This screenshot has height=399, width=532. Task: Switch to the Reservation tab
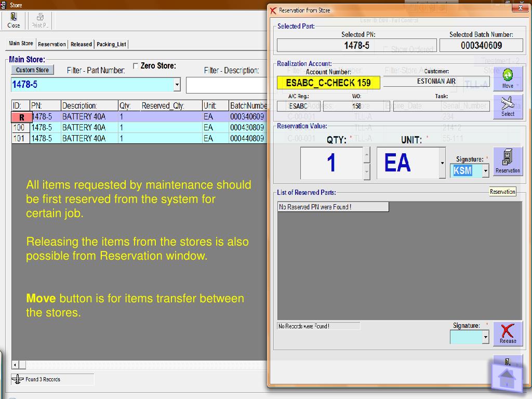[51, 44]
